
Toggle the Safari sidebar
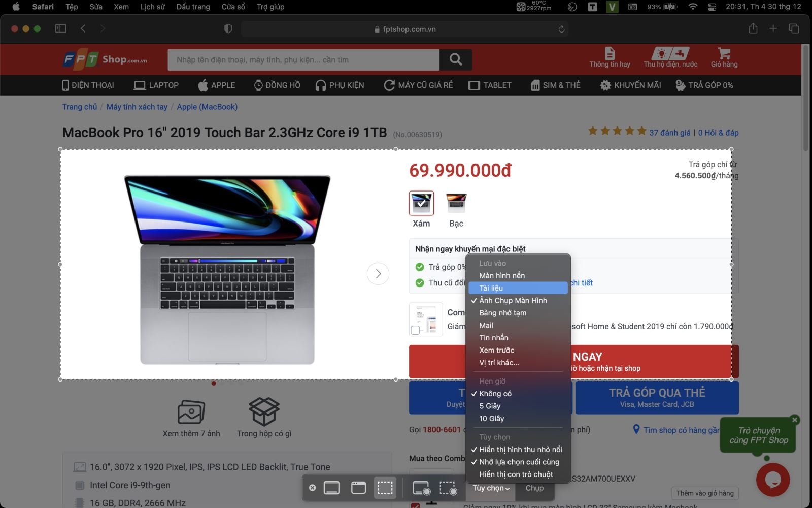pyautogui.click(x=60, y=28)
